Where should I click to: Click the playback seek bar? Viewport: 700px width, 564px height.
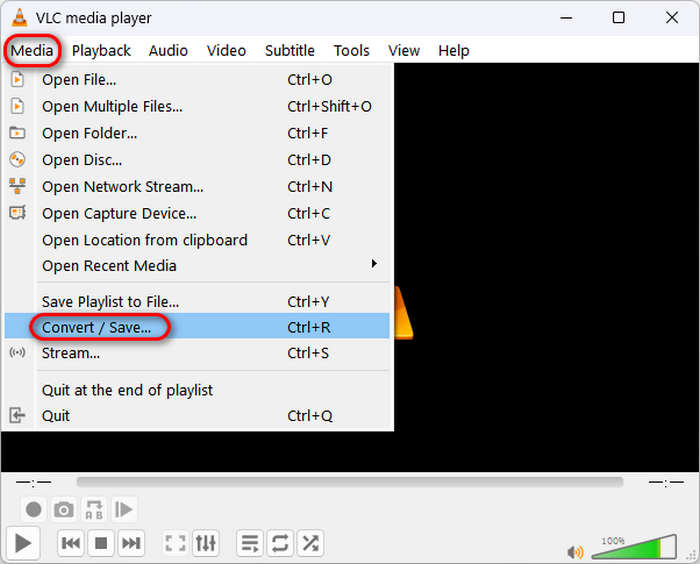pos(350,482)
